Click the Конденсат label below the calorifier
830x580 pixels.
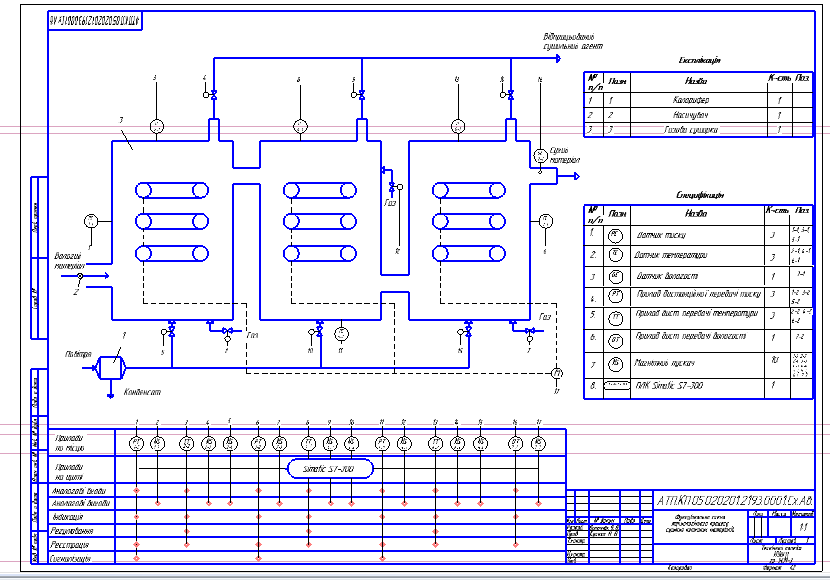click(142, 392)
